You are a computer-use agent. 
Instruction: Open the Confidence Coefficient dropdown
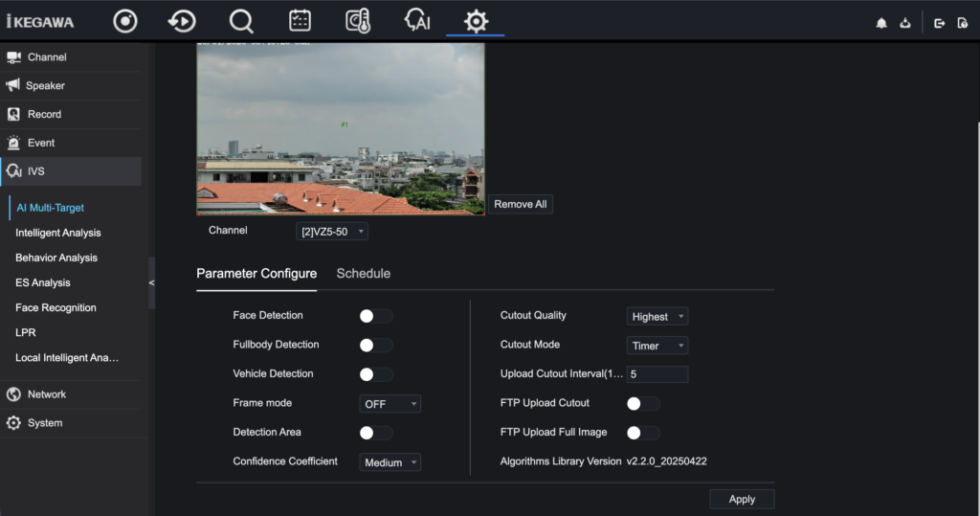coord(390,462)
